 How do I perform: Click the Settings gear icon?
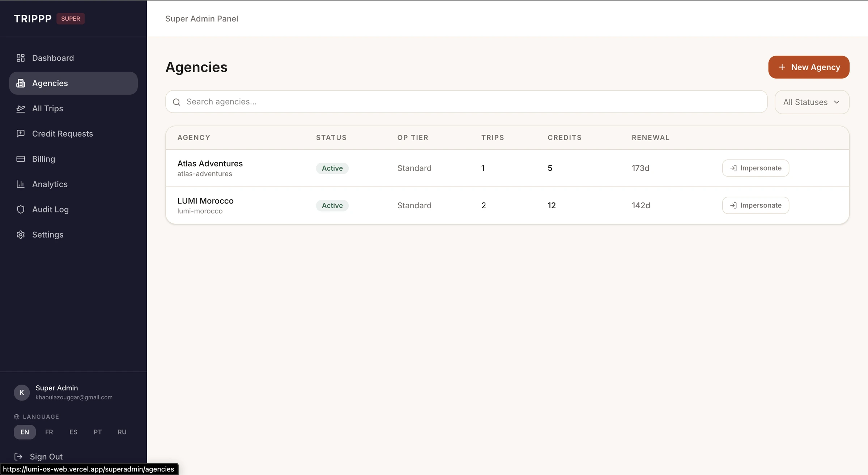(x=21, y=235)
